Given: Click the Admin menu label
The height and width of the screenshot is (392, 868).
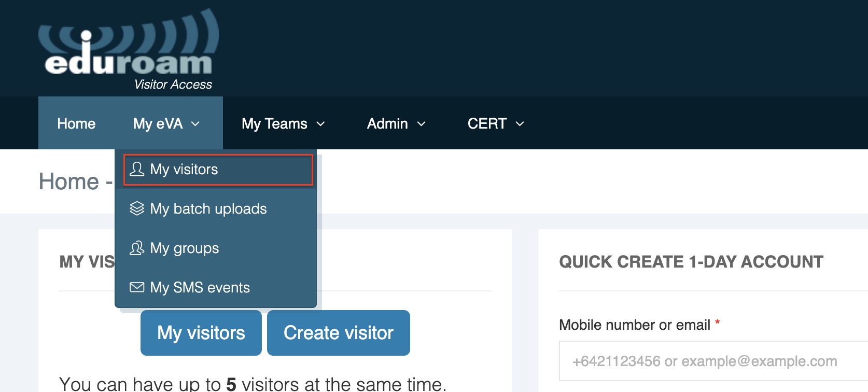Looking at the screenshot, I should point(387,123).
